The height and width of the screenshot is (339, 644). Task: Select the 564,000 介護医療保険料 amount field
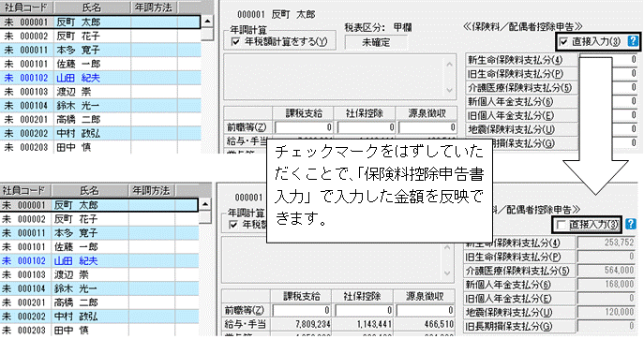(607, 270)
